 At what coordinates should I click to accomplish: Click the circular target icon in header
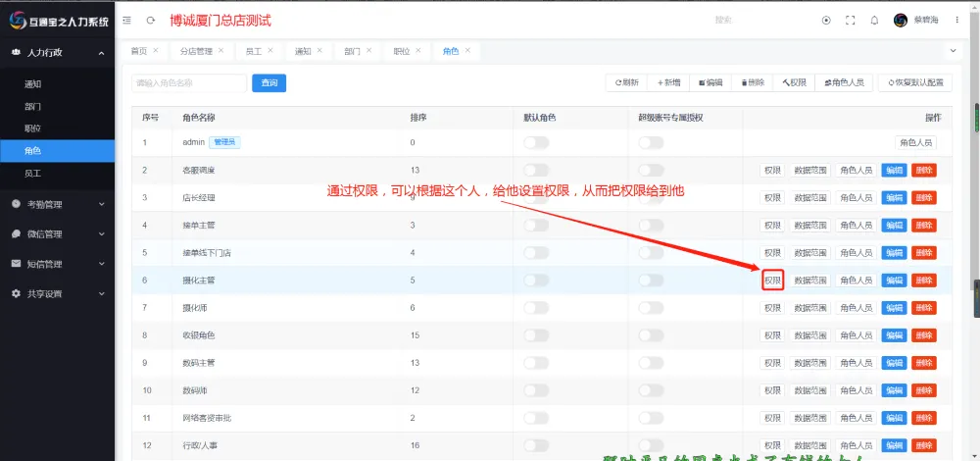tap(826, 20)
